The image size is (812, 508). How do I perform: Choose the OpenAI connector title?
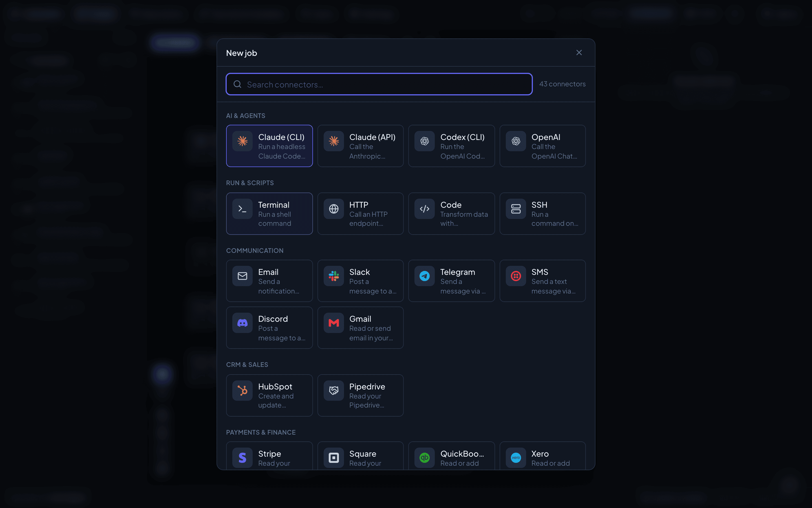546,137
